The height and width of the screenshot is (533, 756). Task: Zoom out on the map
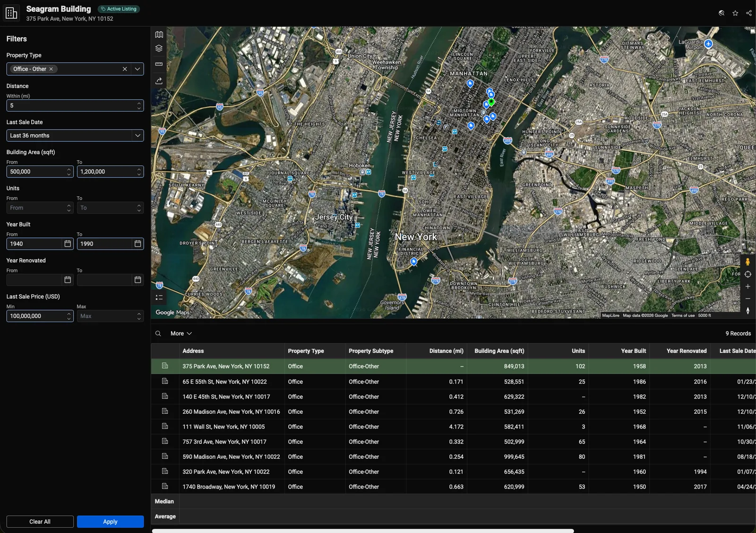(x=747, y=299)
